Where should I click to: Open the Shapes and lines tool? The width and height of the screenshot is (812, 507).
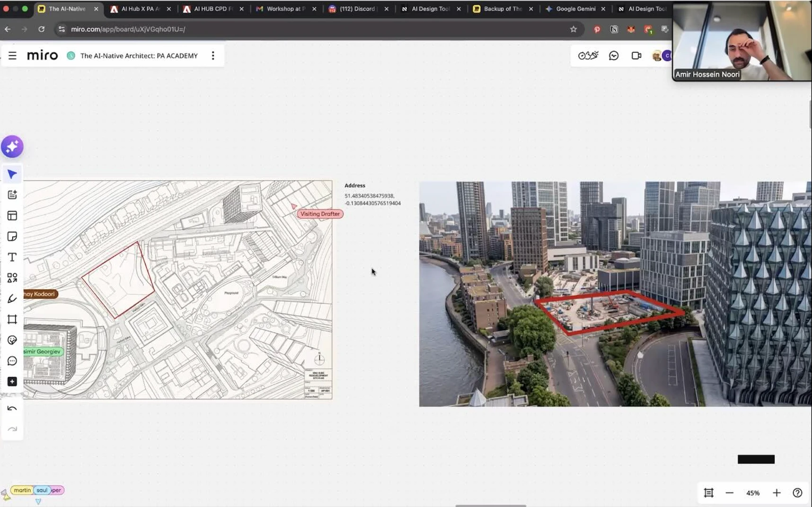coord(12,278)
